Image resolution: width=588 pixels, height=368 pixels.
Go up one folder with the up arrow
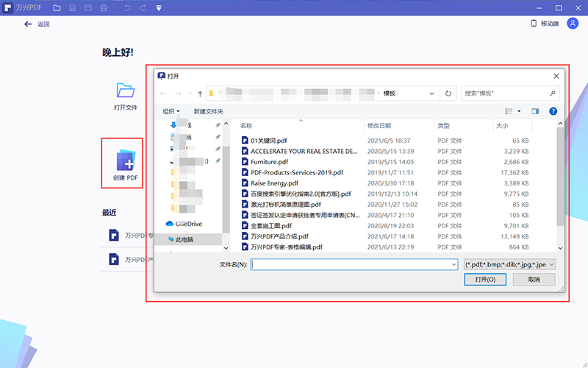[x=200, y=93]
